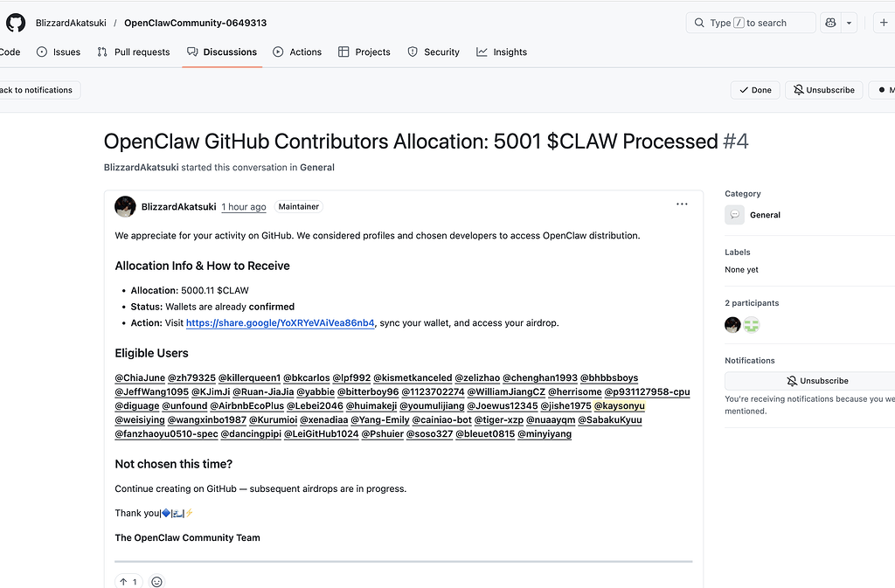The height and width of the screenshot is (588, 895).
Task: Switch to the Discussions tab
Action: coord(222,52)
